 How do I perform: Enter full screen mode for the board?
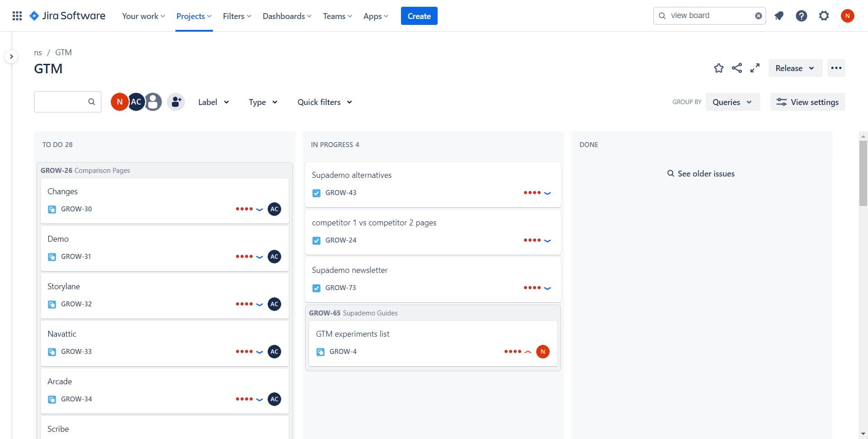[x=754, y=68]
